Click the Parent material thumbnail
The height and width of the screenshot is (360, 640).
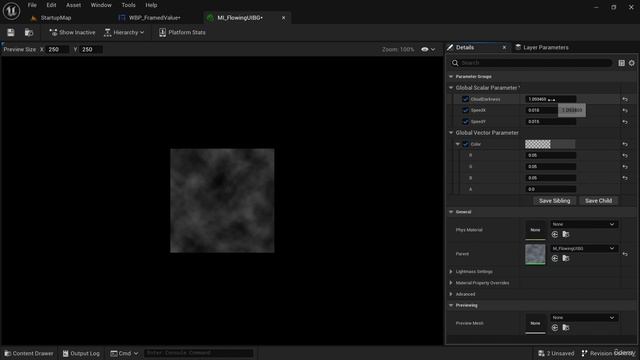pyautogui.click(x=535, y=254)
